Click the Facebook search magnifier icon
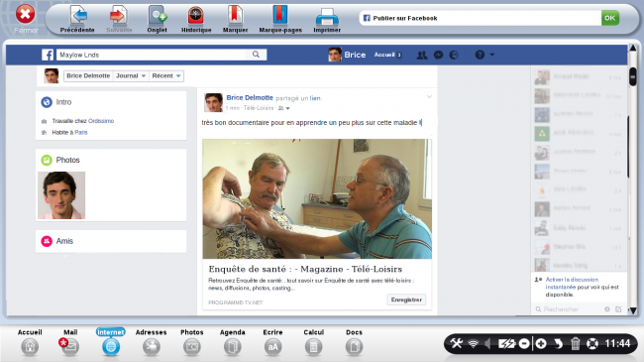This screenshot has height=362, width=644. point(256,55)
